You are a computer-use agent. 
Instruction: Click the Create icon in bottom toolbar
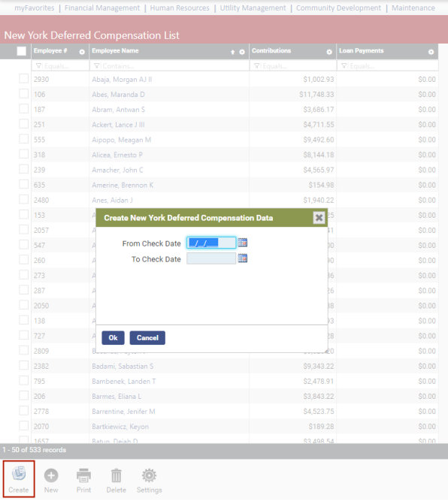[19, 474]
